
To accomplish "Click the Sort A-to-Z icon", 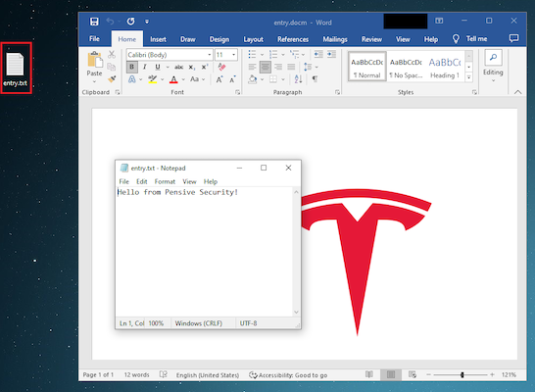I will 298,79.
